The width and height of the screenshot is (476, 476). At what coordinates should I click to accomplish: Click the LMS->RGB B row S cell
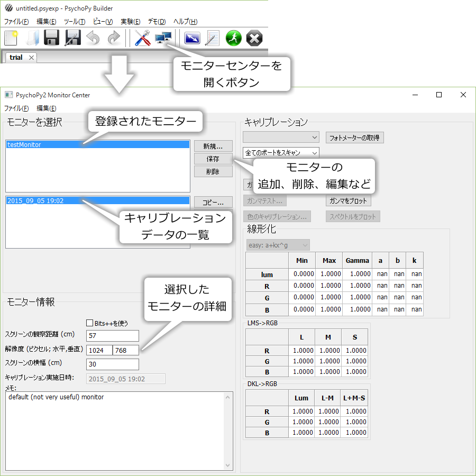[x=355, y=372]
